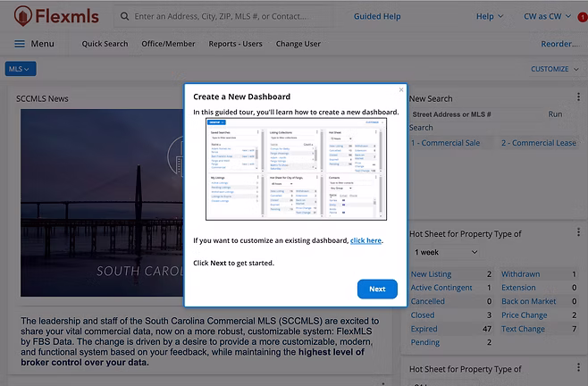Screen dimensions: 588x386
Task: Open Hot Sheet panel three-dot menu
Action: pos(580,234)
